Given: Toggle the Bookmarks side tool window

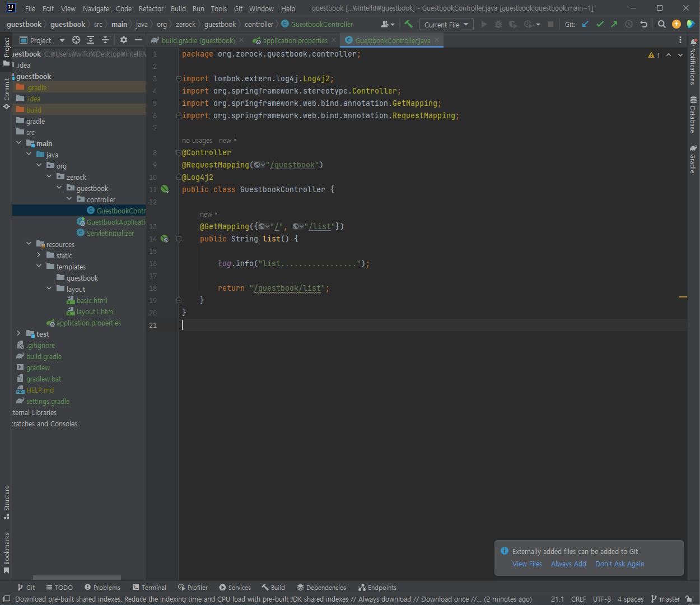Looking at the screenshot, I should [x=6, y=553].
